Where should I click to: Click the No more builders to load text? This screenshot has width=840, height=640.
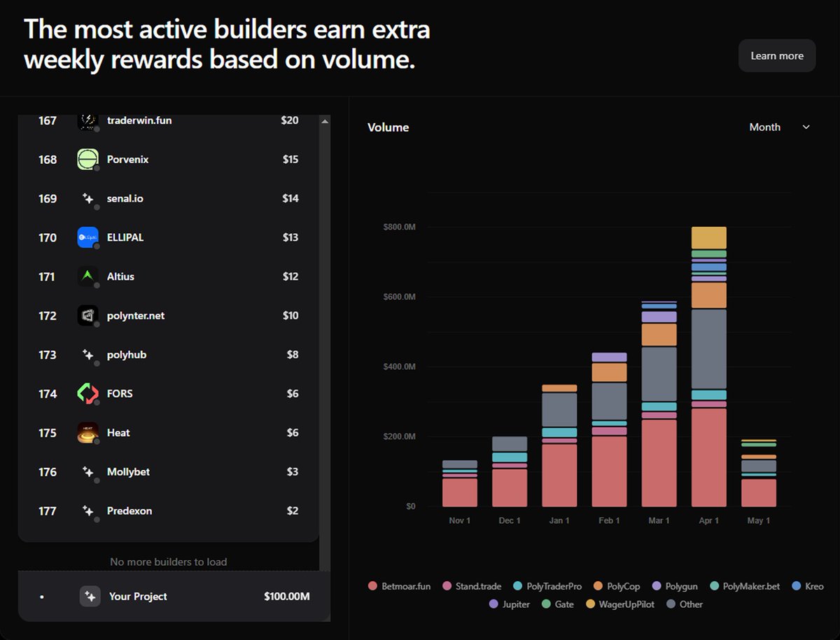pos(169,562)
